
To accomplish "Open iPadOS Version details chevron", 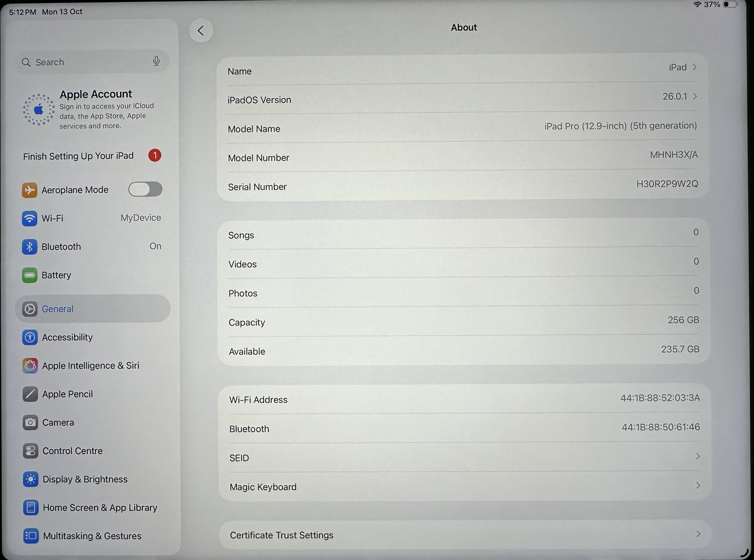I will [695, 97].
